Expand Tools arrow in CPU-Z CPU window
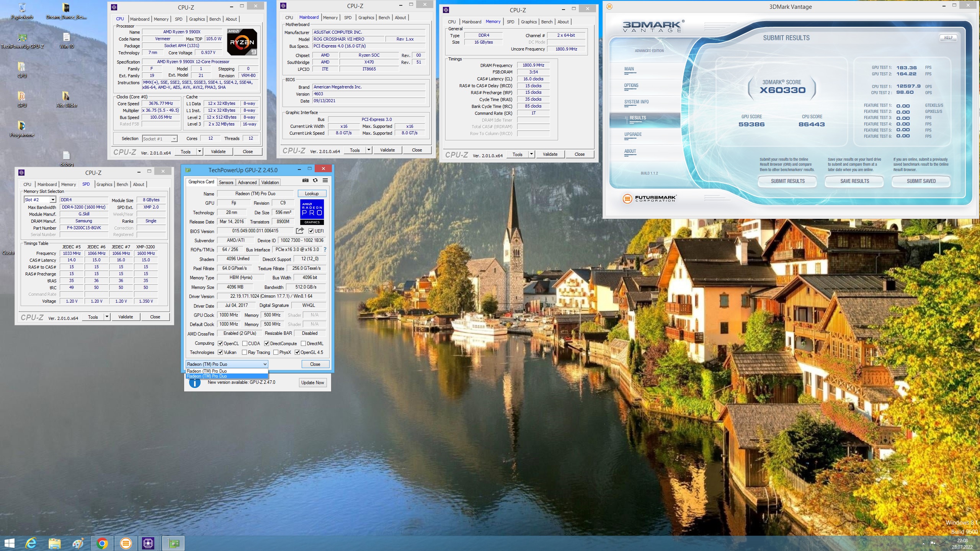Screen dimensions: 980x551 coord(199,152)
